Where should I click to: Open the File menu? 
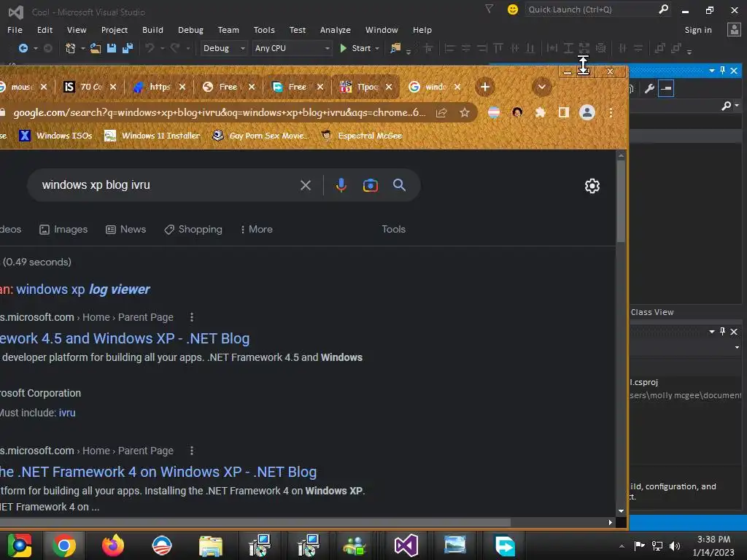[x=15, y=29]
